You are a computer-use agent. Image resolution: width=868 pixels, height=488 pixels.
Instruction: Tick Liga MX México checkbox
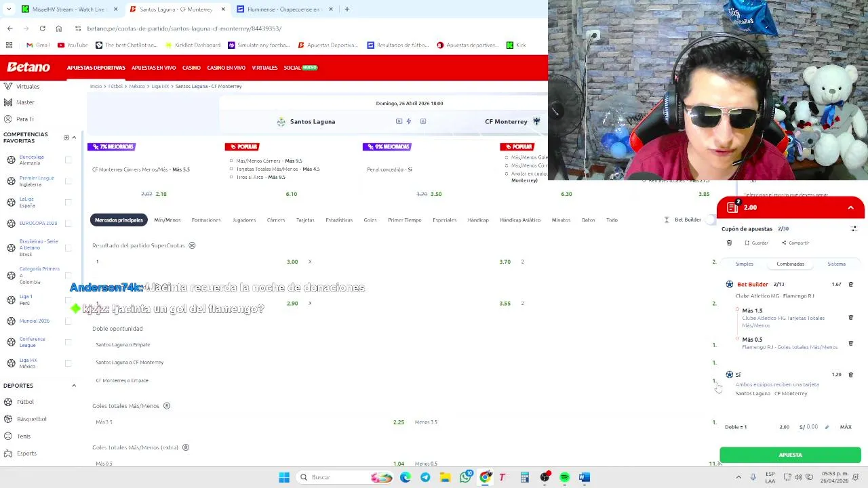point(68,363)
